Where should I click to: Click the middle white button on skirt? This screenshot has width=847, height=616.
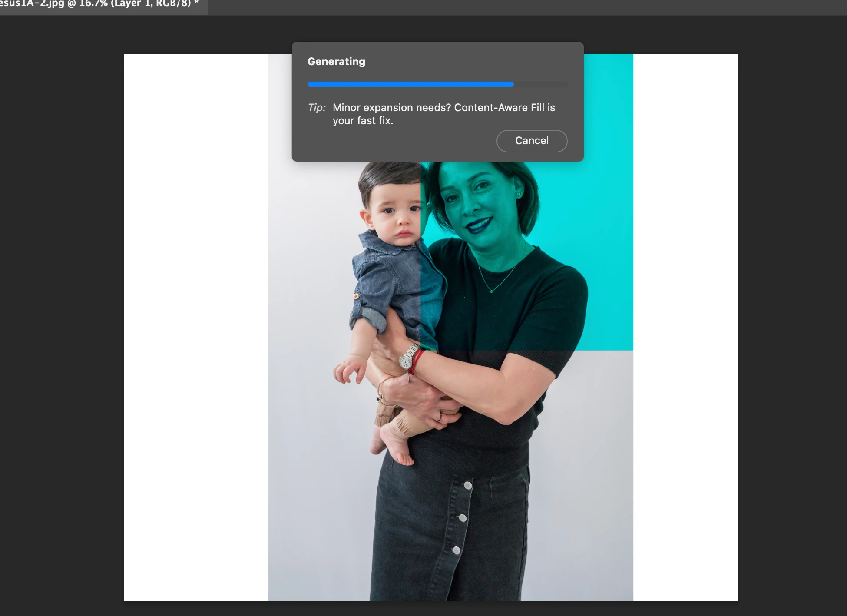tap(463, 518)
